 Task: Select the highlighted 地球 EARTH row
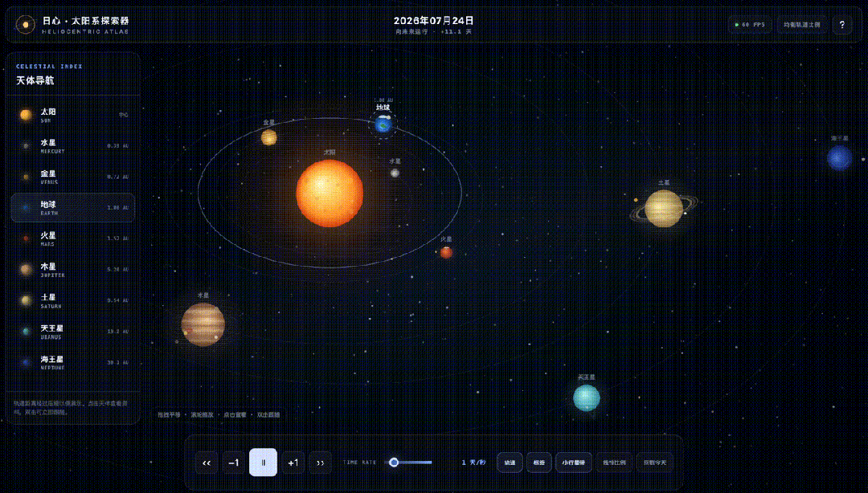tap(72, 207)
